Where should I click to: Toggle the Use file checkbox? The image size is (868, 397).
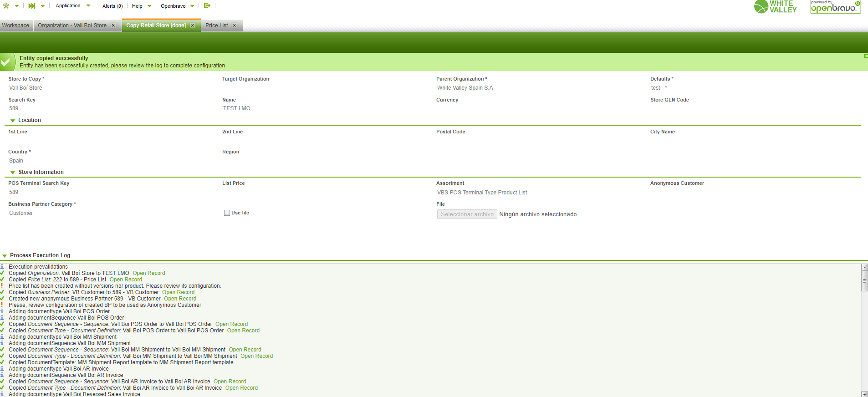click(227, 213)
